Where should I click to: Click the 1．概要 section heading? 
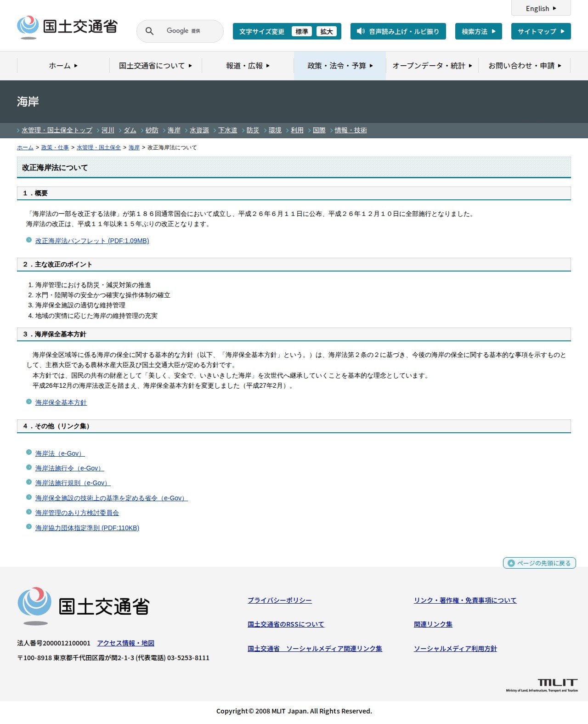[x=294, y=193]
